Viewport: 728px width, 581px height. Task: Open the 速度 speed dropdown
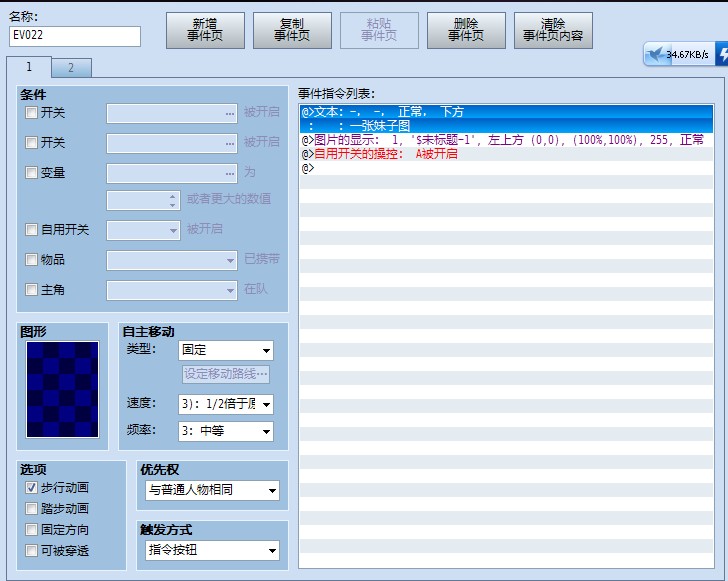coord(226,405)
